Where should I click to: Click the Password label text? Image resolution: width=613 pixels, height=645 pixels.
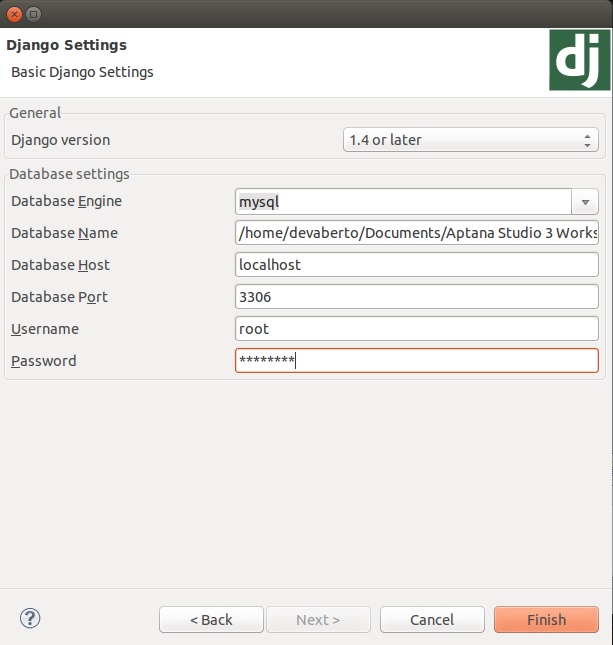[x=43, y=361]
